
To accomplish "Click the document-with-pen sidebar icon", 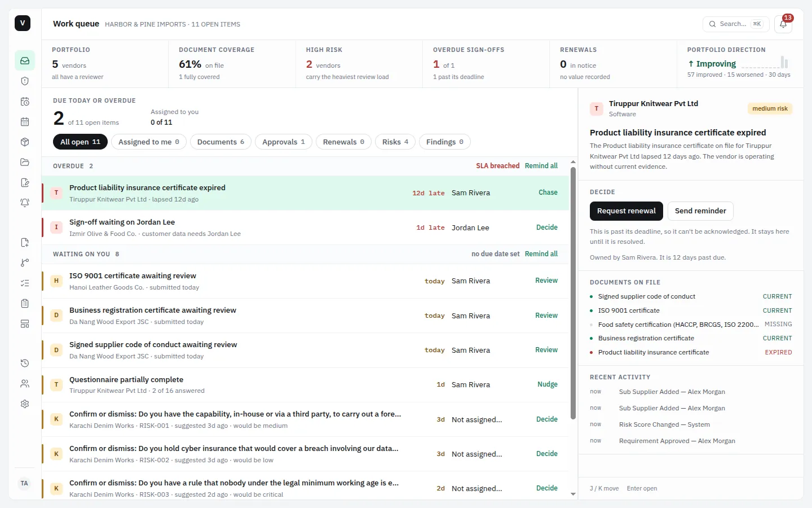I will click(x=25, y=182).
